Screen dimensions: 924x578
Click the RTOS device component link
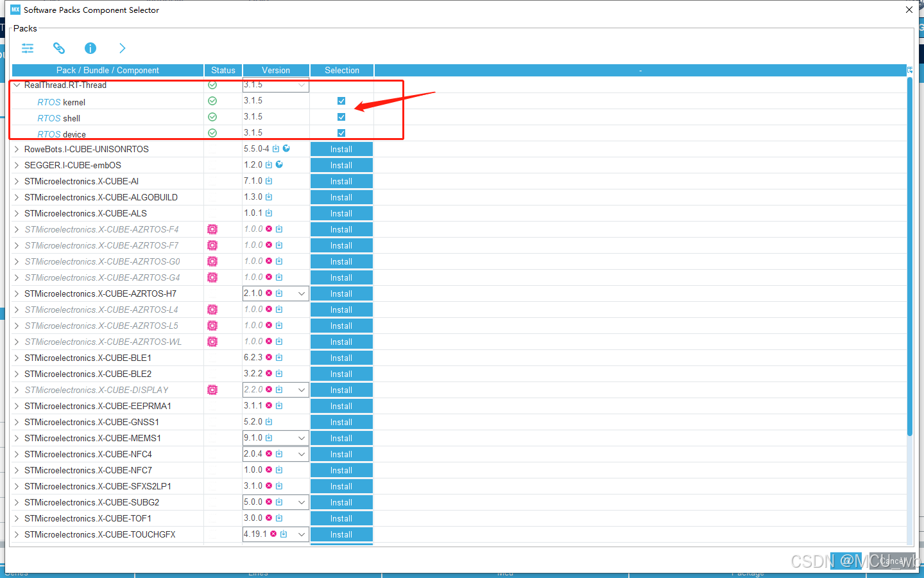click(62, 134)
